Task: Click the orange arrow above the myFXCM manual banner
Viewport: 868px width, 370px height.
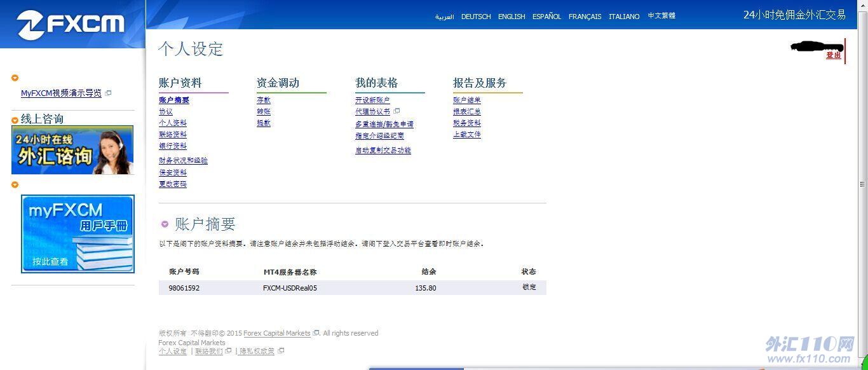Action: point(15,185)
